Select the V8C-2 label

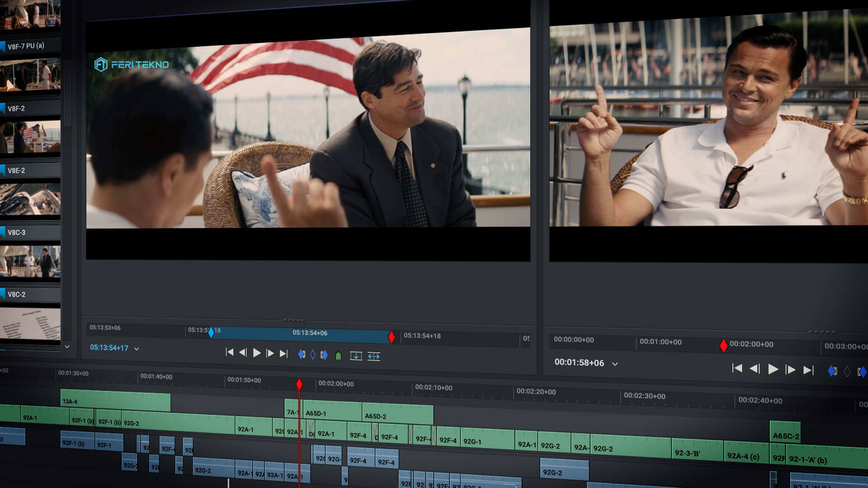pos(16,294)
